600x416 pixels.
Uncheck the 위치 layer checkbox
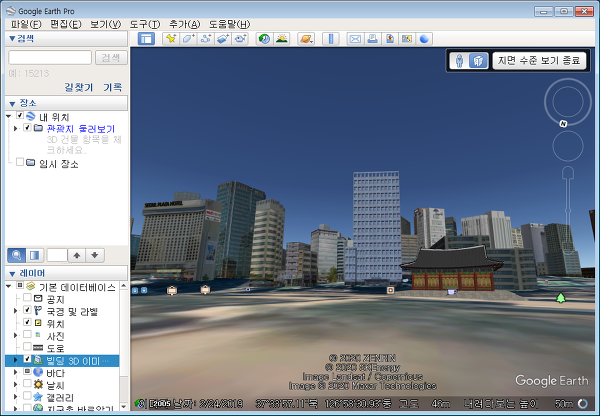(27, 322)
